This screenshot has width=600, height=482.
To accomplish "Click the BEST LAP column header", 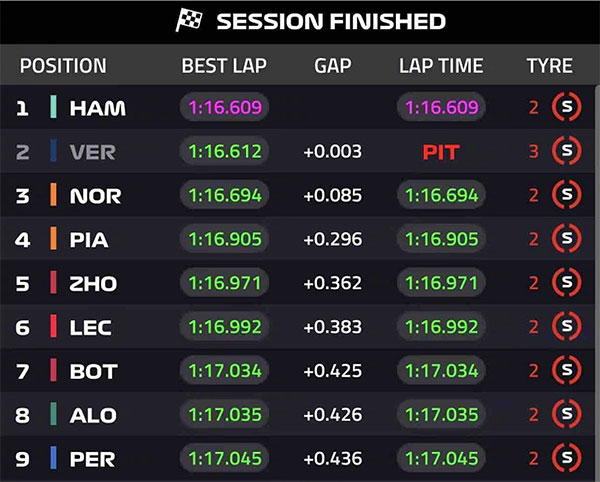I will pos(224,67).
